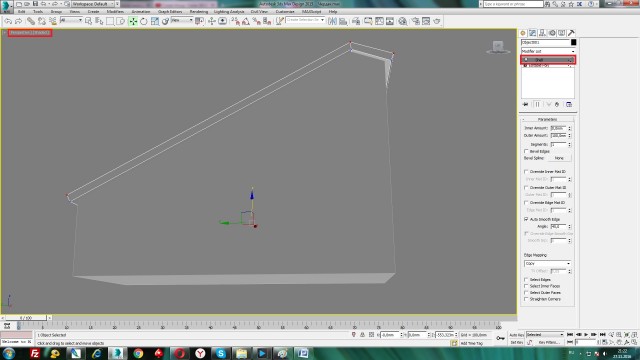
Task: Click the object color swatch
Action: [573, 42]
